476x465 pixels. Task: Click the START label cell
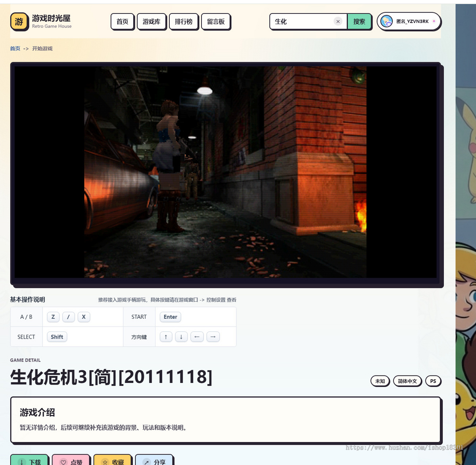coord(139,317)
